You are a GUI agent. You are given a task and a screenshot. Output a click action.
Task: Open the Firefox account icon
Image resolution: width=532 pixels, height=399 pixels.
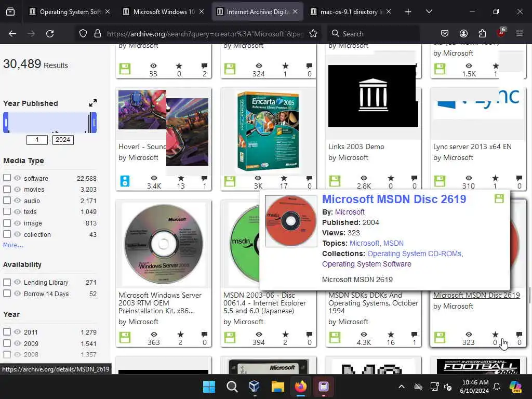pyautogui.click(x=463, y=34)
